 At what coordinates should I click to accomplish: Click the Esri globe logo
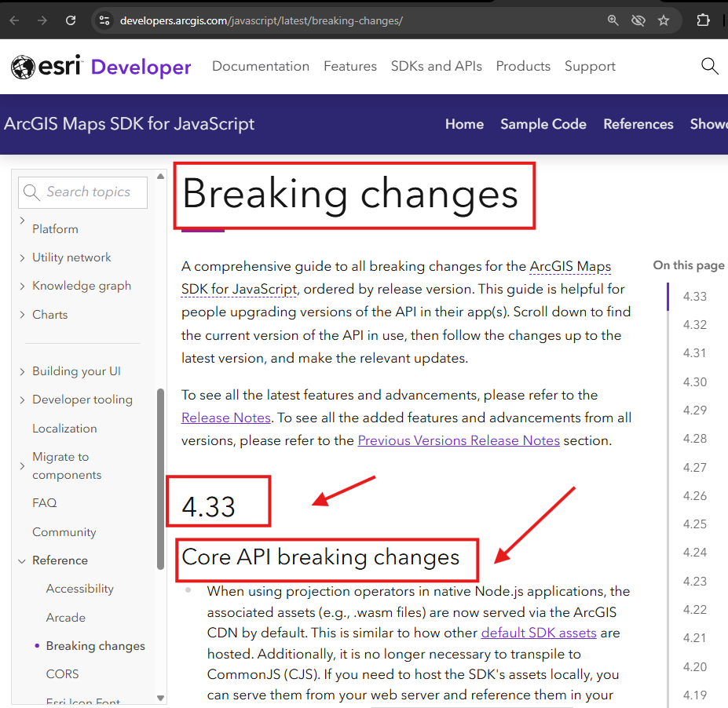point(23,68)
